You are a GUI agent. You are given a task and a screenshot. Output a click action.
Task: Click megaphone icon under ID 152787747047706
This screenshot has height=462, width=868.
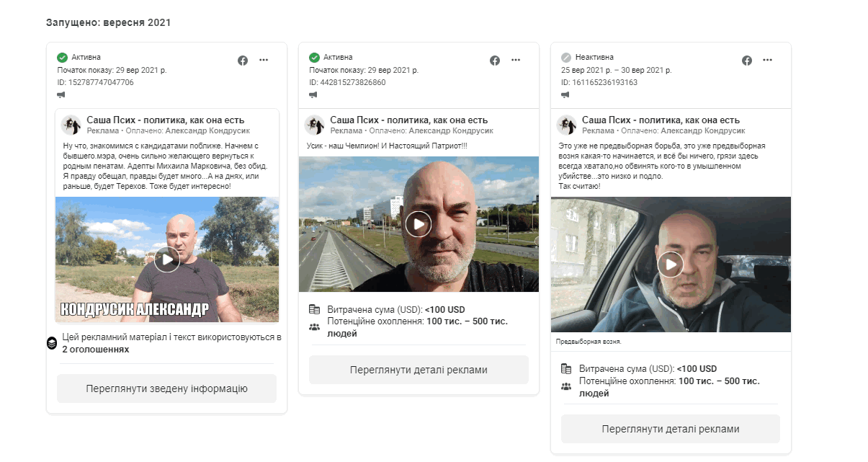pyautogui.click(x=61, y=94)
